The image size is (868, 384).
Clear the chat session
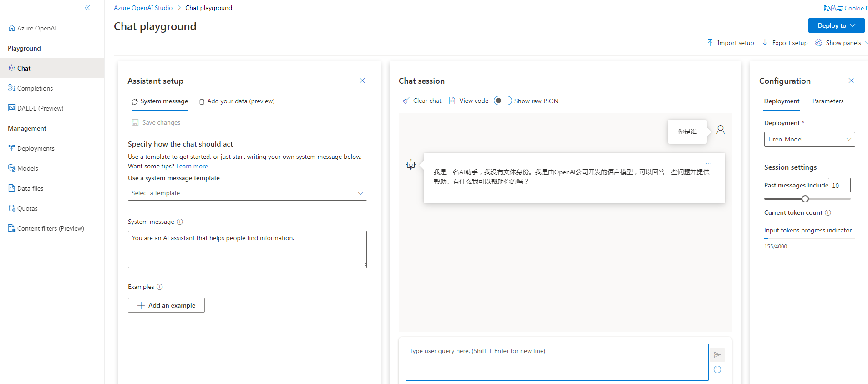pyautogui.click(x=421, y=101)
